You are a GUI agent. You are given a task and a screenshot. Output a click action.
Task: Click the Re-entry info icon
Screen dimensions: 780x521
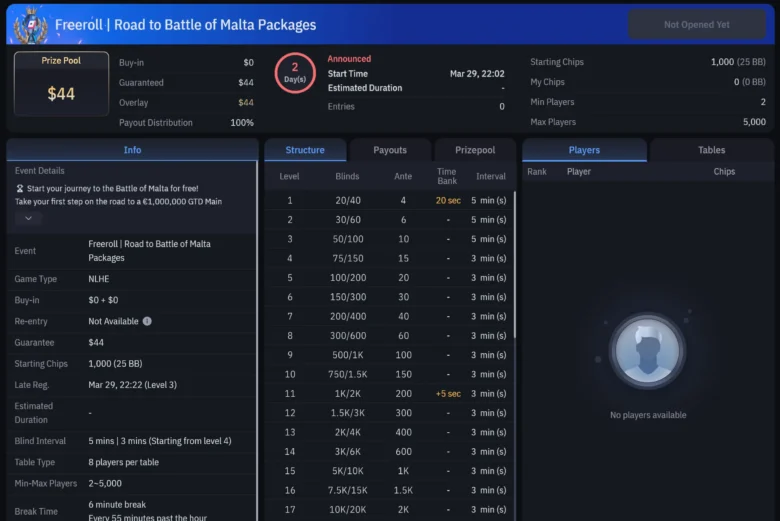(x=147, y=321)
